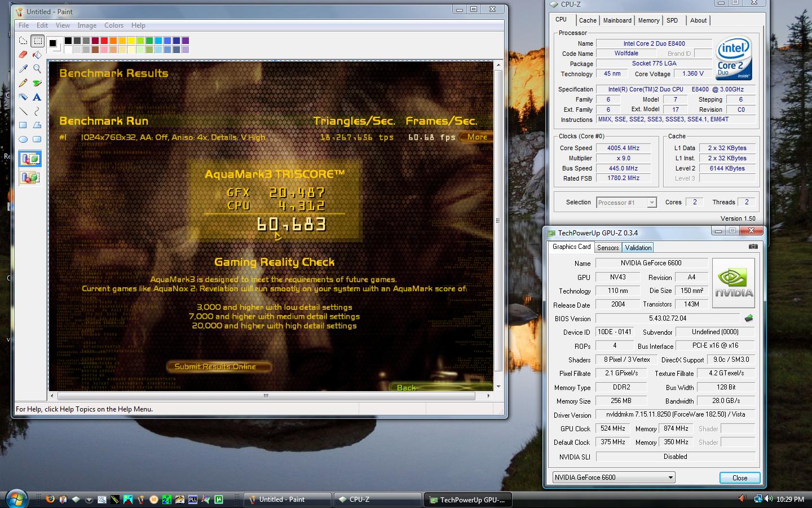Launch Firefox from the quick launch bar
This screenshot has width=812, height=508.
tap(50, 500)
